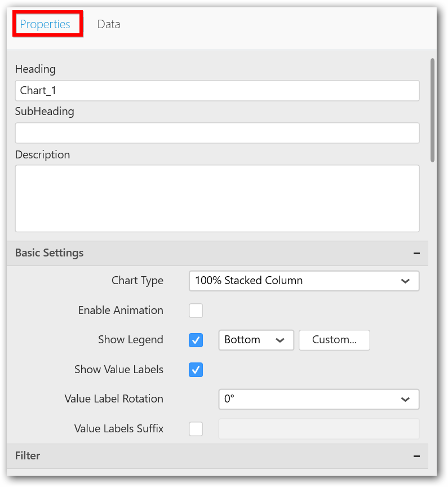Click the Basic Settings header label
The width and height of the screenshot is (448, 487).
point(49,253)
